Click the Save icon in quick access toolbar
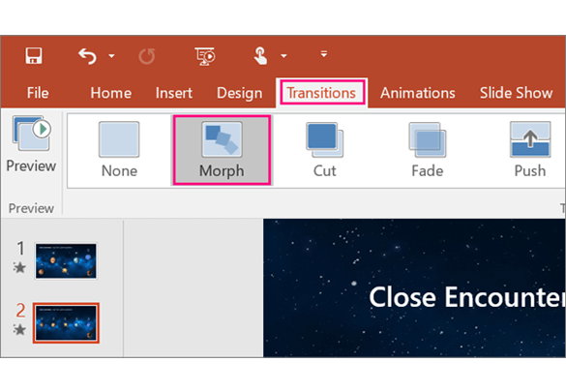 tap(34, 56)
